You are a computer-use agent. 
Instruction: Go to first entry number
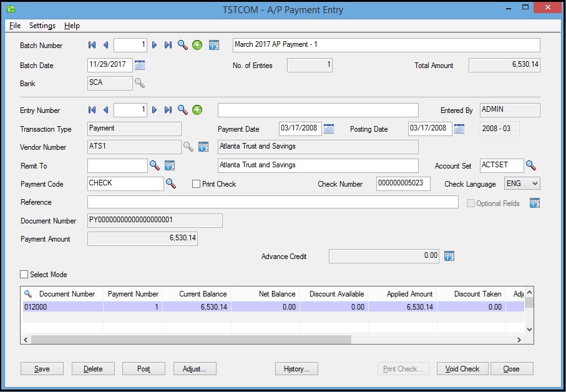(92, 110)
